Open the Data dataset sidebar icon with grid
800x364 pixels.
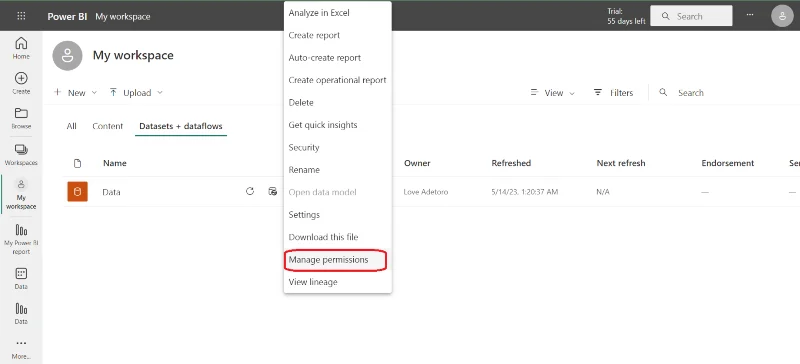pyautogui.click(x=21, y=278)
